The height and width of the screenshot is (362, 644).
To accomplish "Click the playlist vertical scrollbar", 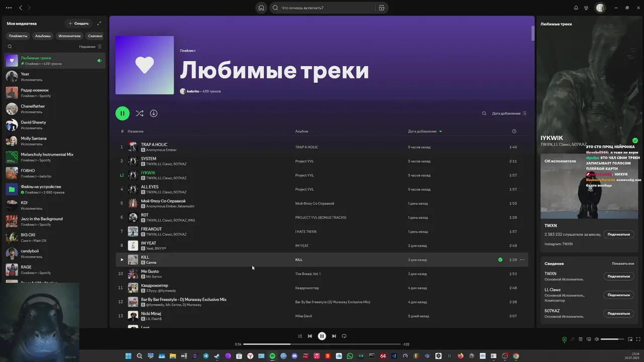I will tap(533, 33).
